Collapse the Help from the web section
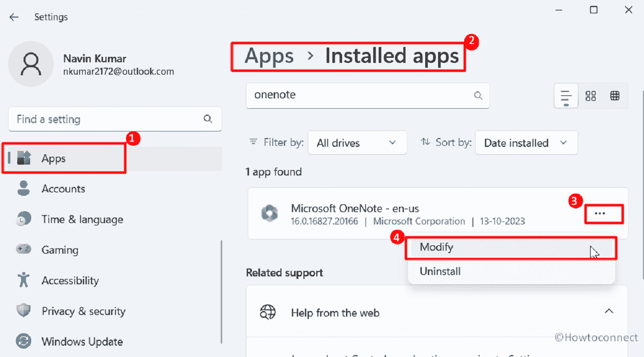 pyautogui.click(x=609, y=312)
